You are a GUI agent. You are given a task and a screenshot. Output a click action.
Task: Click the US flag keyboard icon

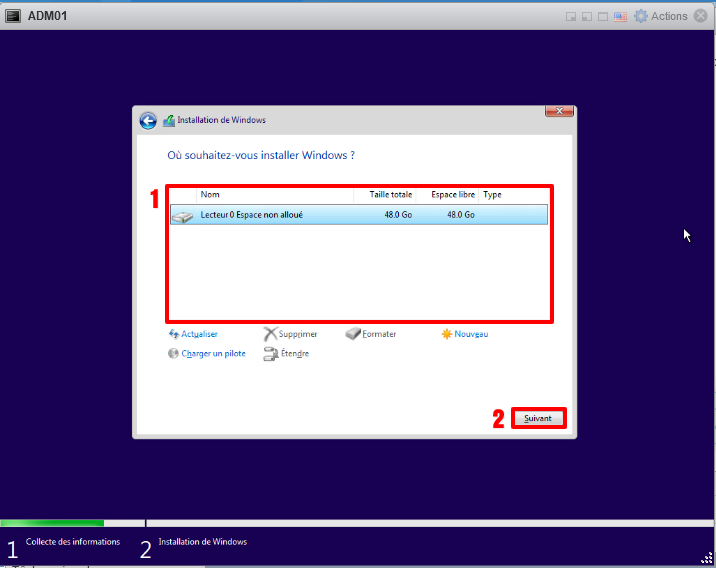(x=620, y=16)
